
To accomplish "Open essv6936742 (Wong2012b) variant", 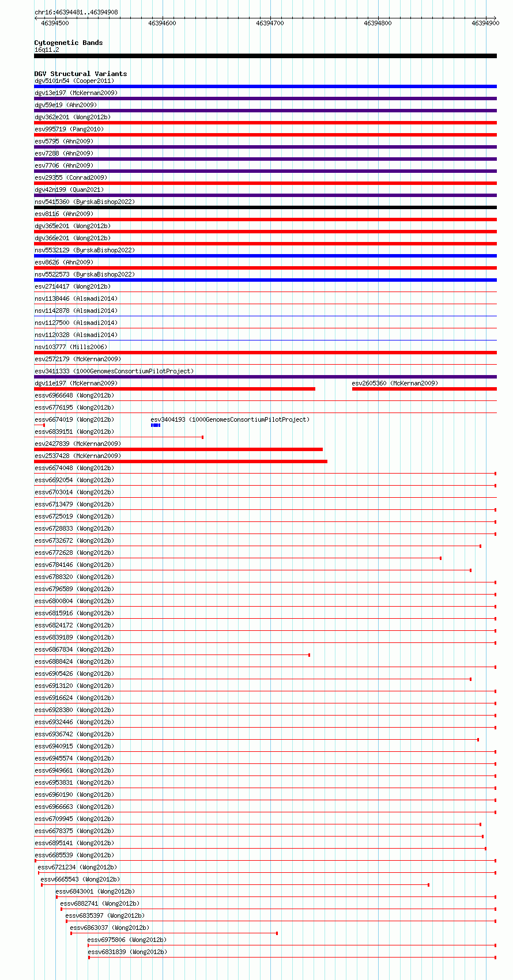I will [74, 734].
